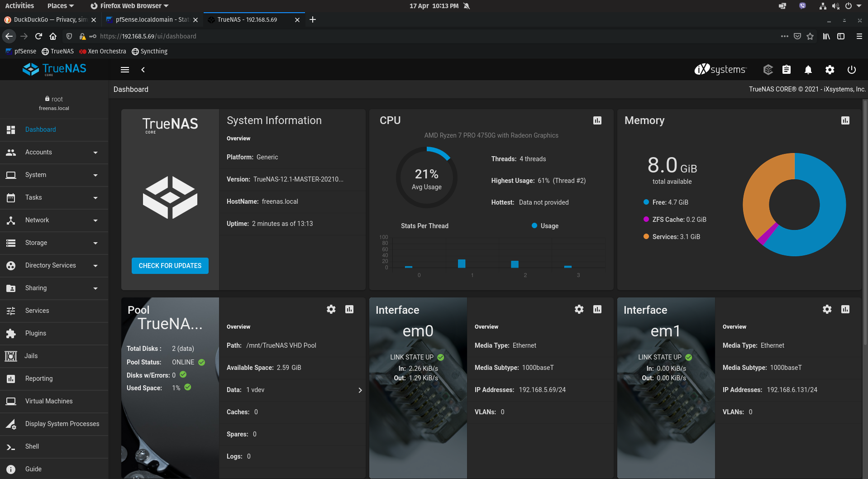
Task: Click the CPU average usage gauge
Action: (426, 177)
